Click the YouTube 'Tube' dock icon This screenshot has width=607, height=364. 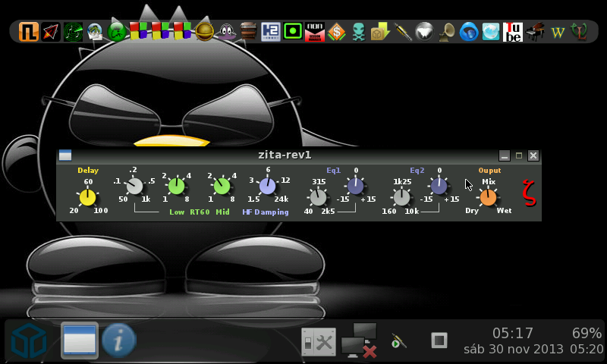click(513, 31)
